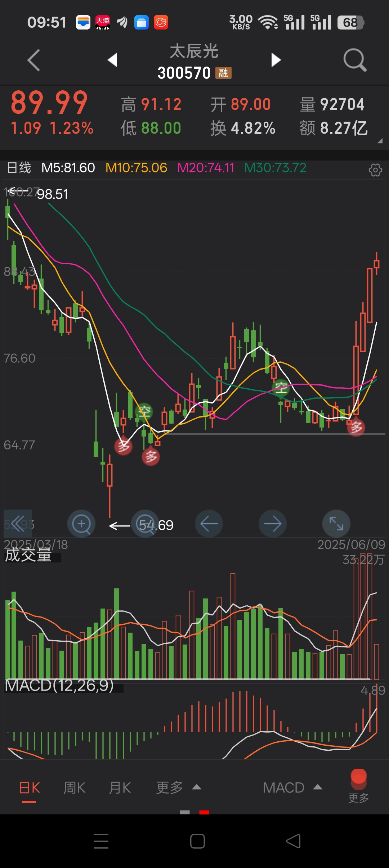Expand quote details corner triangle
389x868 pixels.
(x=380, y=141)
